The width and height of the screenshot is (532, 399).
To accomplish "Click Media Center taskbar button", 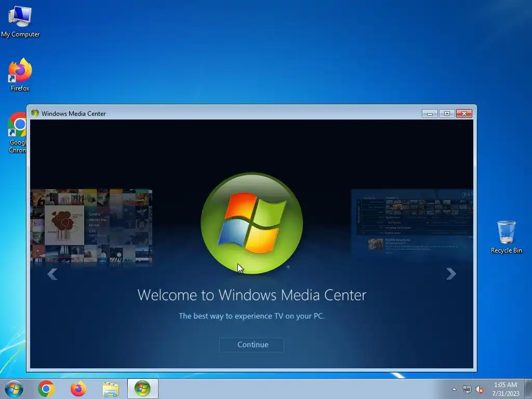I will (142, 389).
